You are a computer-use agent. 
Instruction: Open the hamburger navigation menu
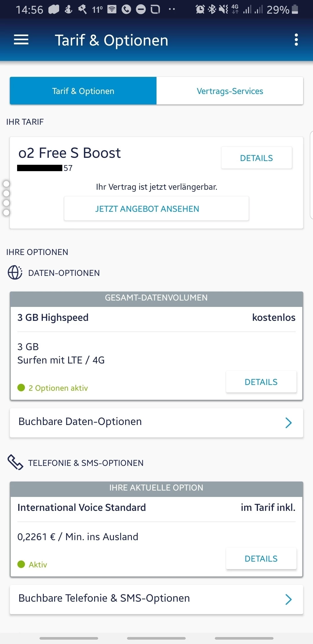21,40
